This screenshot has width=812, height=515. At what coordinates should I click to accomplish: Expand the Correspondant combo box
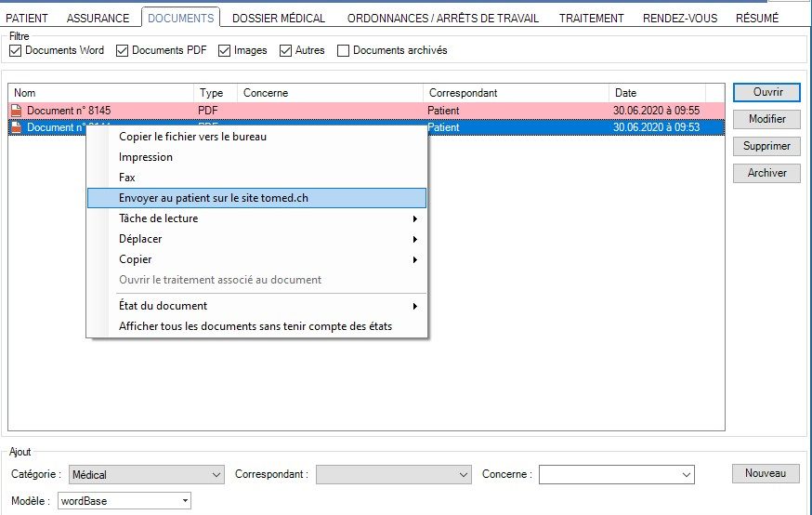(394, 475)
